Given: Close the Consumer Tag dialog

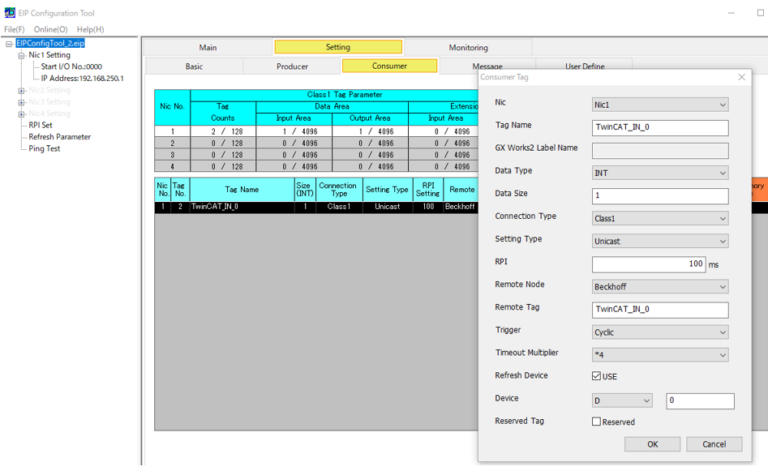Looking at the screenshot, I should (x=741, y=77).
